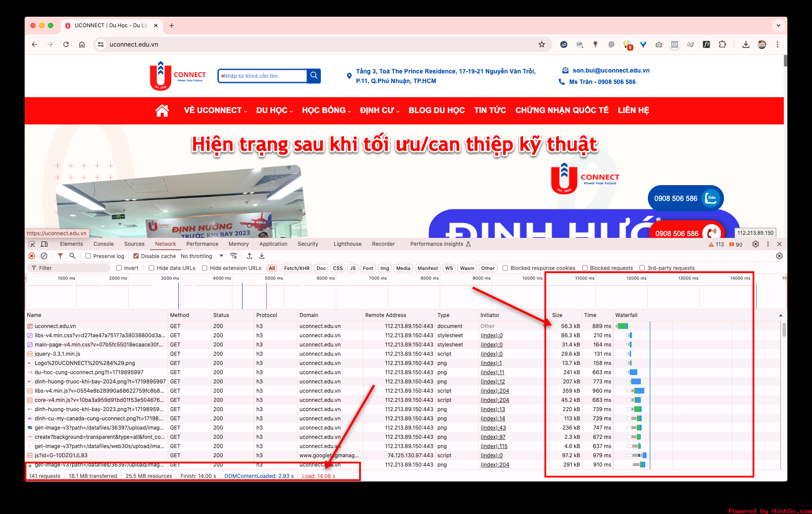Reload the page with refresh icon
The height and width of the screenshot is (514, 812).
tap(66, 44)
